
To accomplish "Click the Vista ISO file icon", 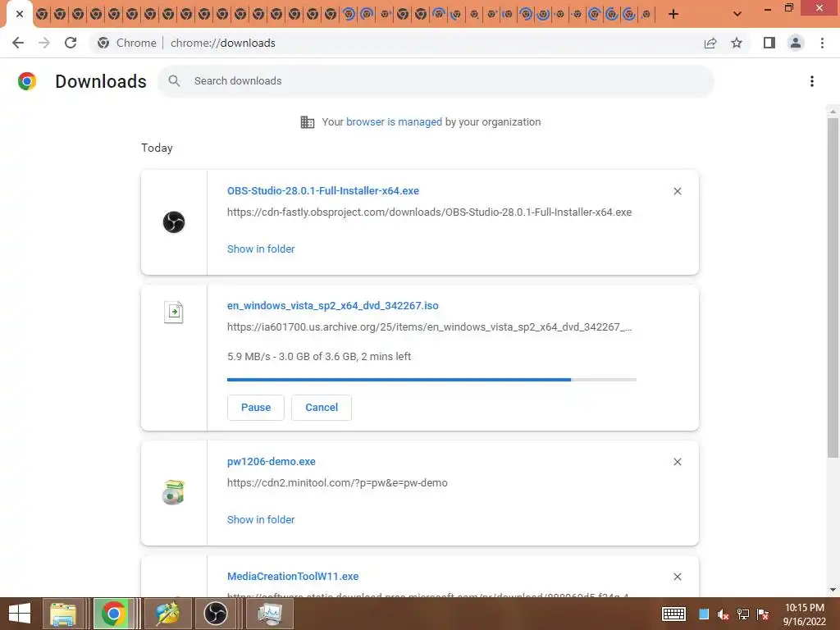I will point(174,312).
